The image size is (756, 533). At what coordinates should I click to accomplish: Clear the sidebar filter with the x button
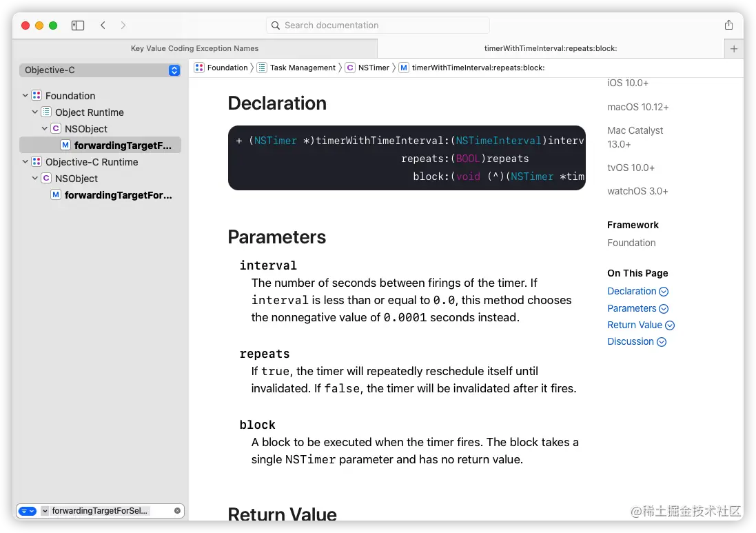pyautogui.click(x=177, y=511)
